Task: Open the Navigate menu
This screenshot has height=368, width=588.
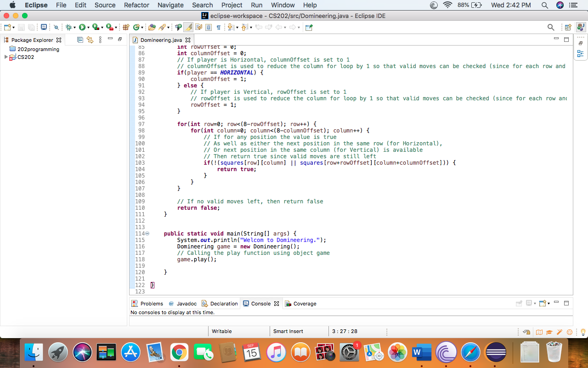Action: tap(170, 5)
